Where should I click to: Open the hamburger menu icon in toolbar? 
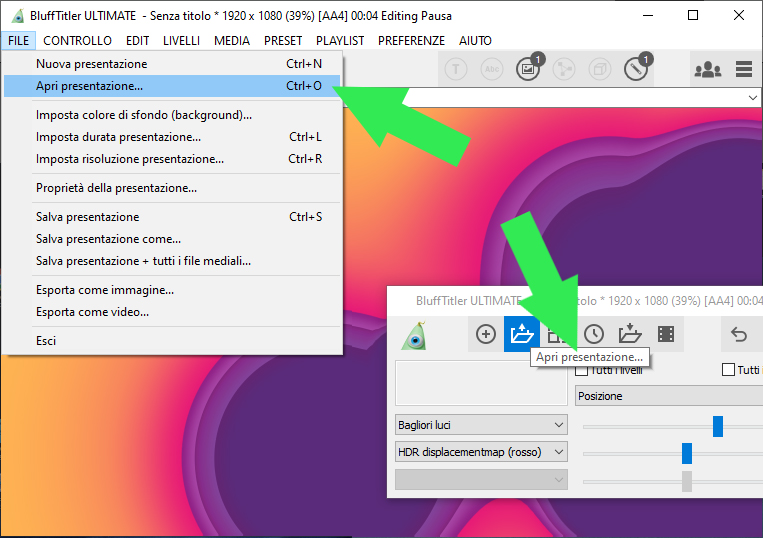pos(744,70)
